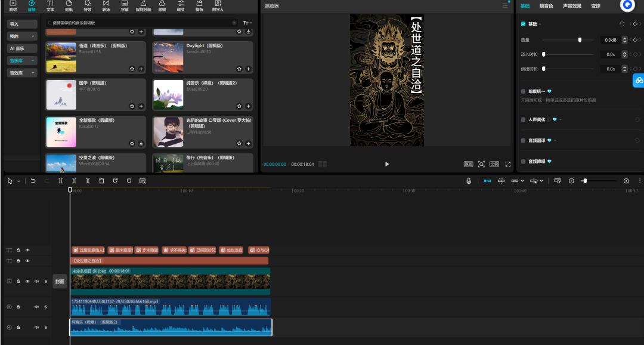
Task: Collapse the 基础 section arrow
Action: point(540,24)
